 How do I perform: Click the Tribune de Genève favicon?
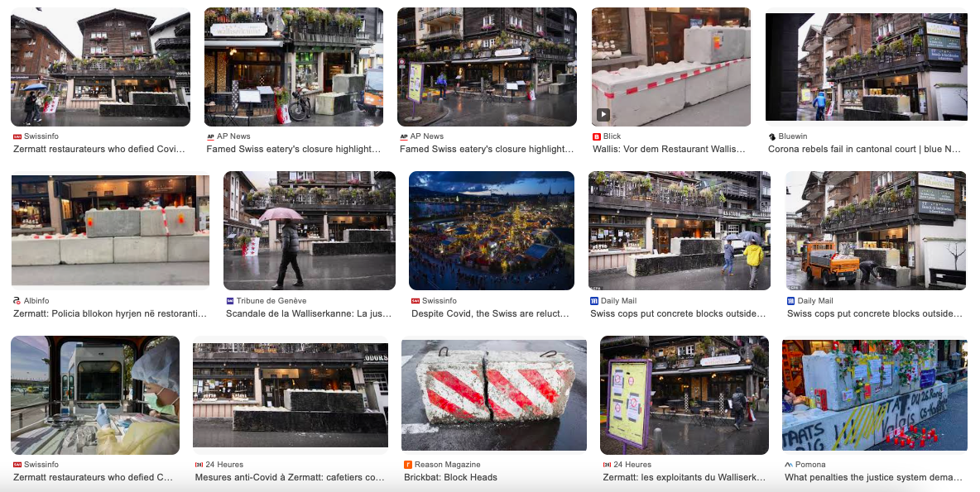pyautogui.click(x=229, y=301)
